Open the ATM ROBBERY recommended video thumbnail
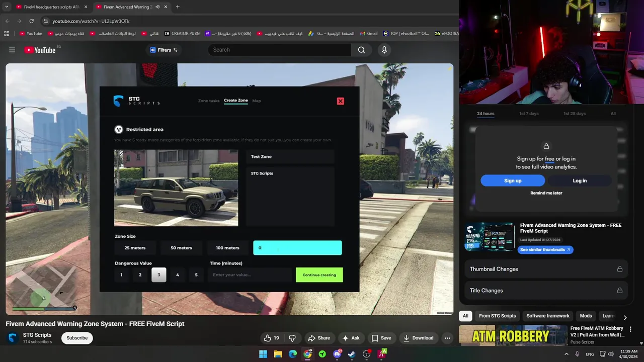The image size is (644, 362). [x=513, y=335]
